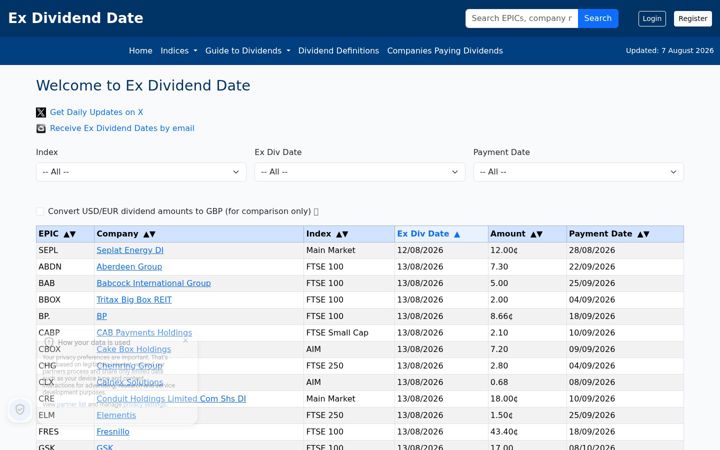Open the Dividend Definitions page

point(338,51)
